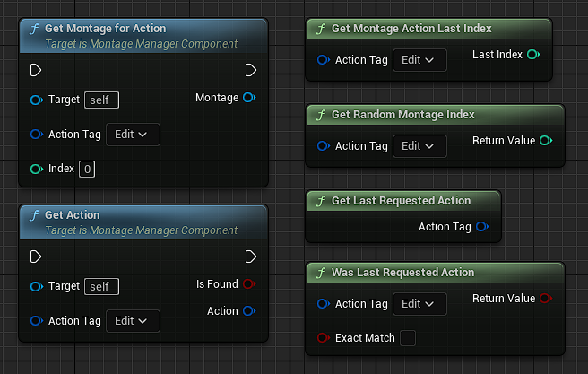Click Get Action exec input pin
This screenshot has width=588, height=374.
36,257
